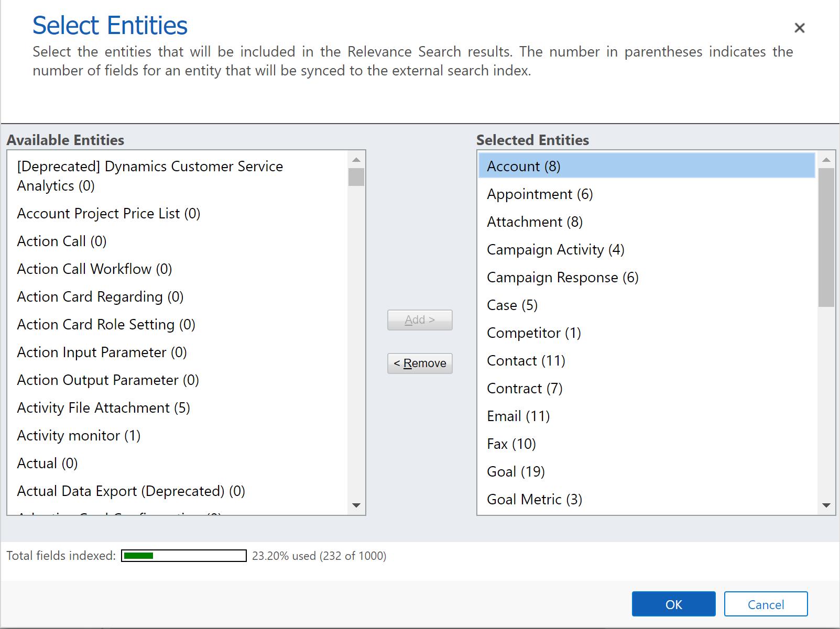The width and height of the screenshot is (840, 629).
Task: Select Activity monitor (1) entity
Action: (177, 435)
